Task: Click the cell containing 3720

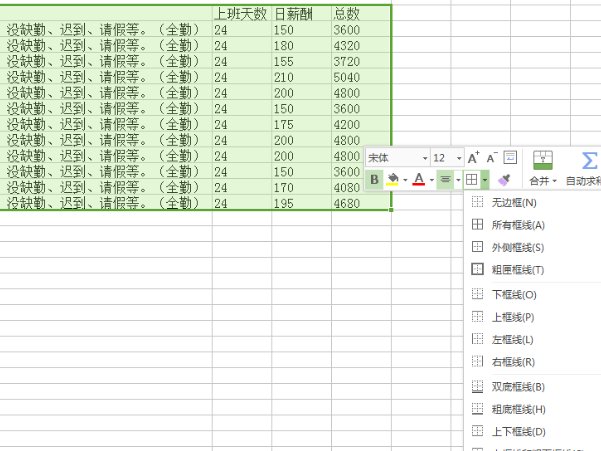Action: [361, 61]
